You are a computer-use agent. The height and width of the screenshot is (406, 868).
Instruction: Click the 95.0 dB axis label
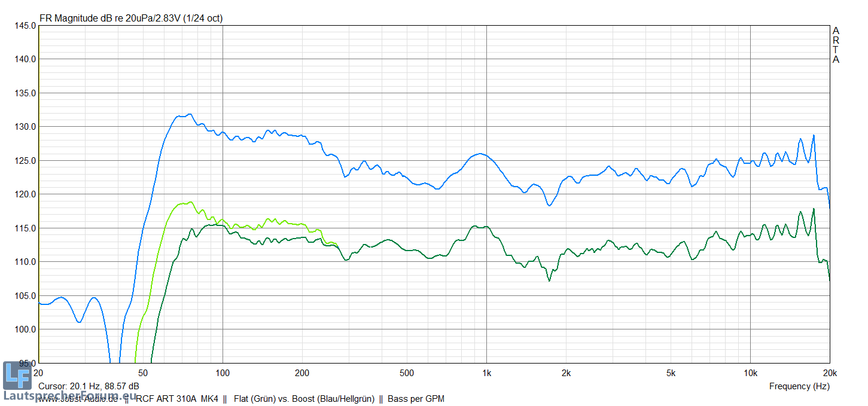point(27,363)
